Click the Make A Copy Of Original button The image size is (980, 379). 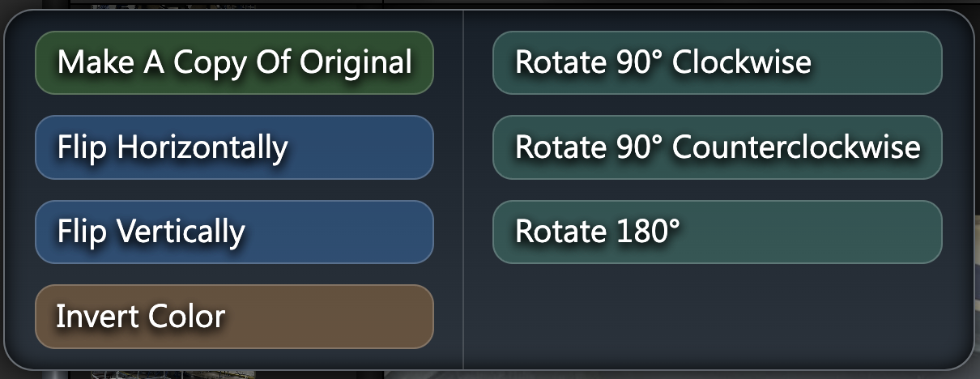234,62
